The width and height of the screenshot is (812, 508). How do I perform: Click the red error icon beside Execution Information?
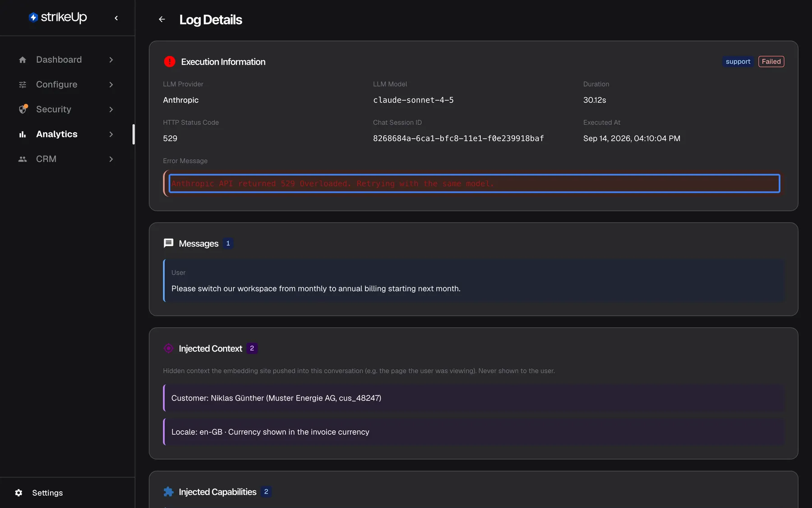coord(170,61)
